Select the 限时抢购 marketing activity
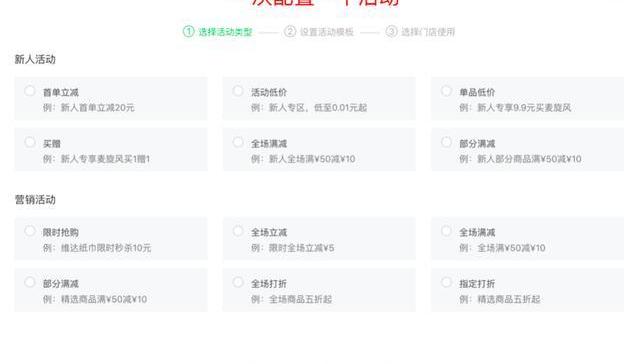 (30, 231)
